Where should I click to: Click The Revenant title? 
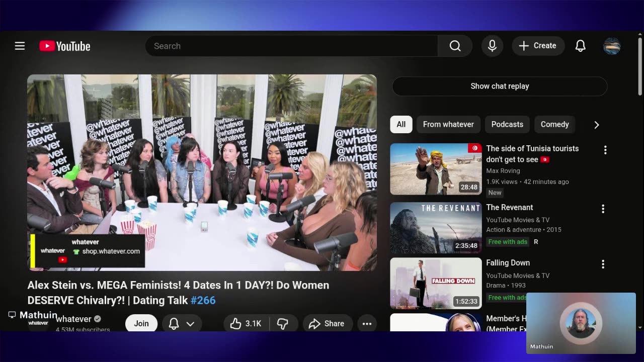point(509,207)
